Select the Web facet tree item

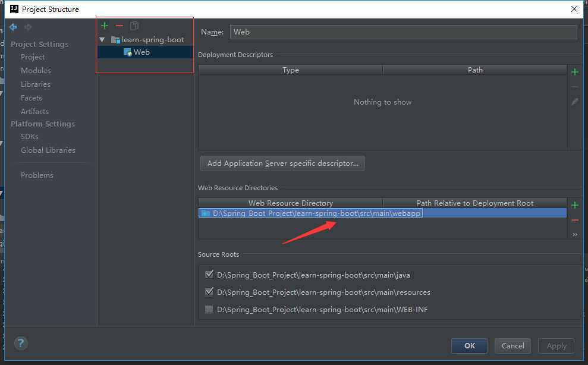146,52
